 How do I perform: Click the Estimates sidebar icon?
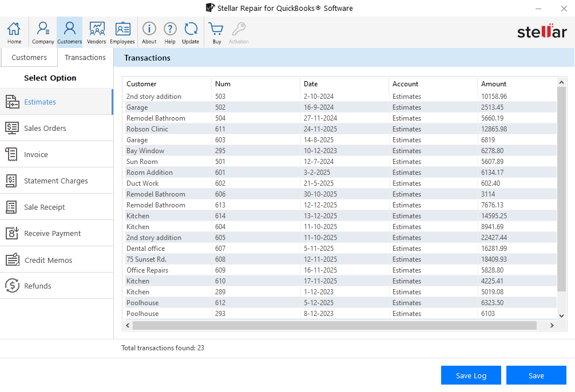12,102
